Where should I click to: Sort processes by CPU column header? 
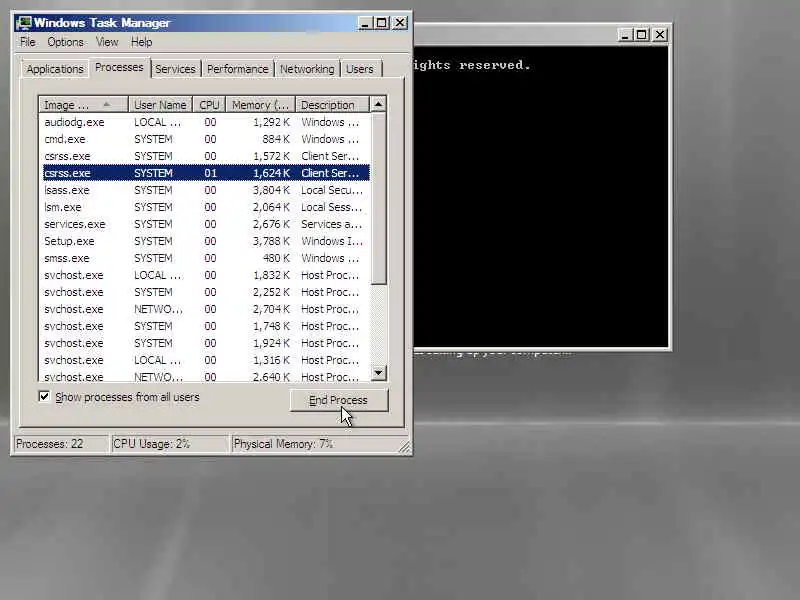pos(209,105)
